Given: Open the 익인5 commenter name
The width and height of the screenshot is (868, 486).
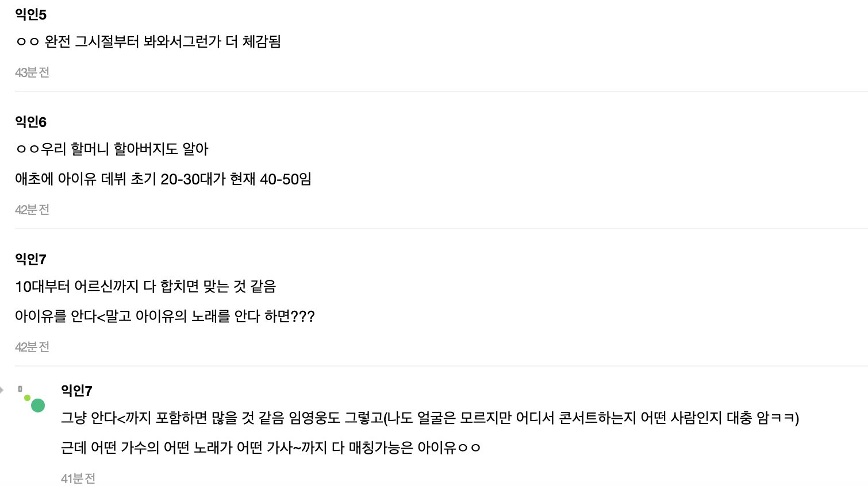Looking at the screenshot, I should (30, 14).
